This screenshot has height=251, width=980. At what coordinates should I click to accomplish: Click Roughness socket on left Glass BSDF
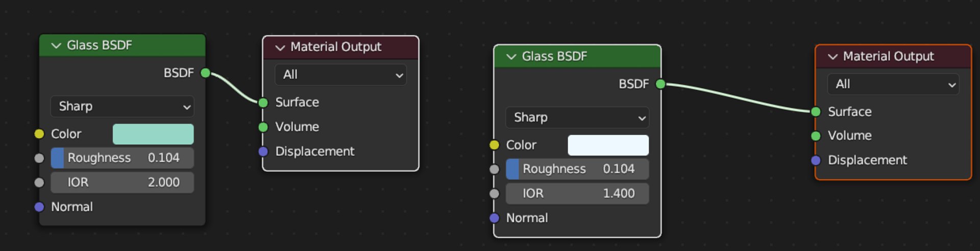39,158
